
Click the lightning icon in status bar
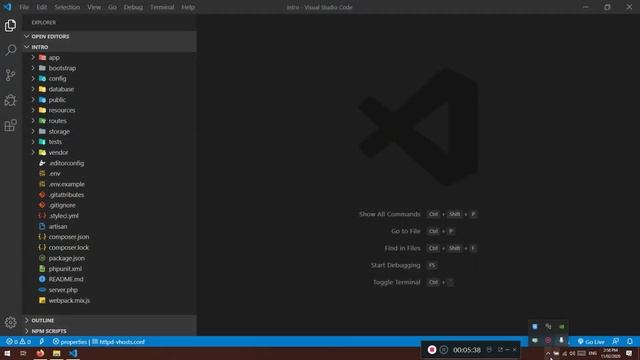(x=42, y=342)
